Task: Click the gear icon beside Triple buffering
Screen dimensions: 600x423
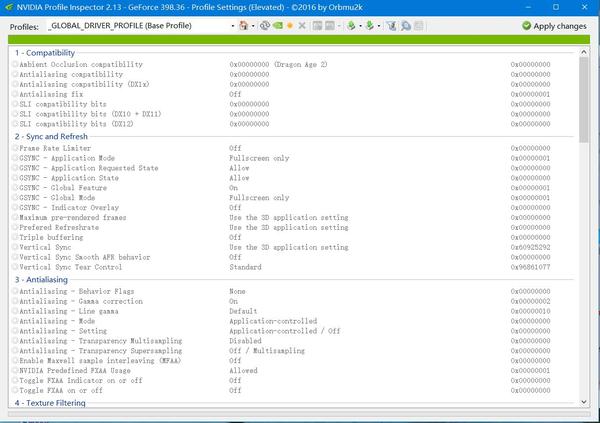Action: click(15, 237)
